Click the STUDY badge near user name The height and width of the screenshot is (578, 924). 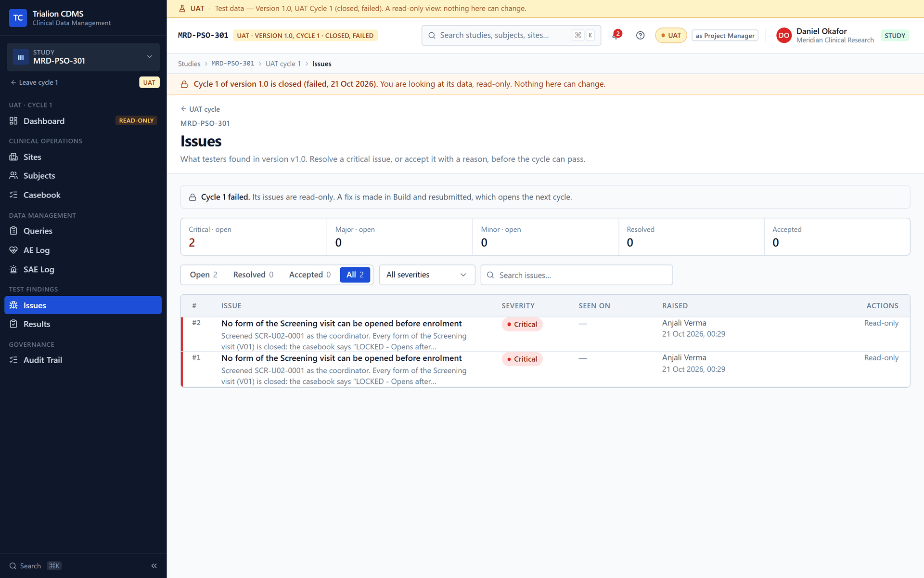click(x=895, y=36)
